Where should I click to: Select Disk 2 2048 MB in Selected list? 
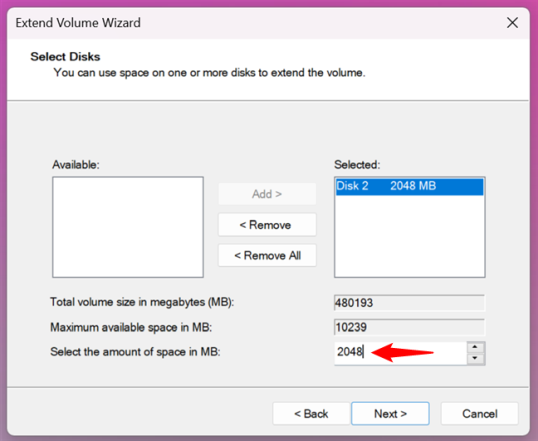409,186
